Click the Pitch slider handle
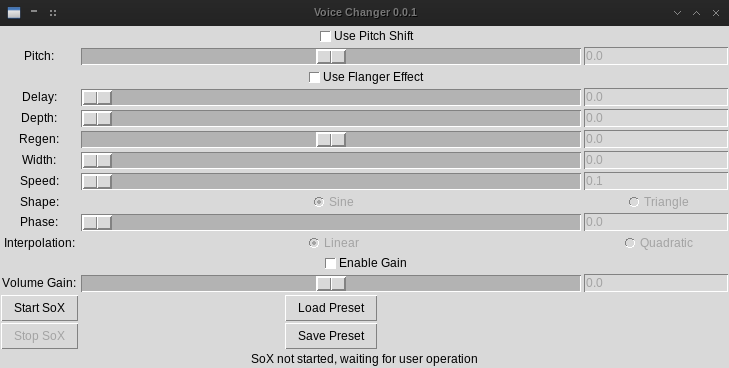This screenshot has width=729, height=368. coord(331,57)
